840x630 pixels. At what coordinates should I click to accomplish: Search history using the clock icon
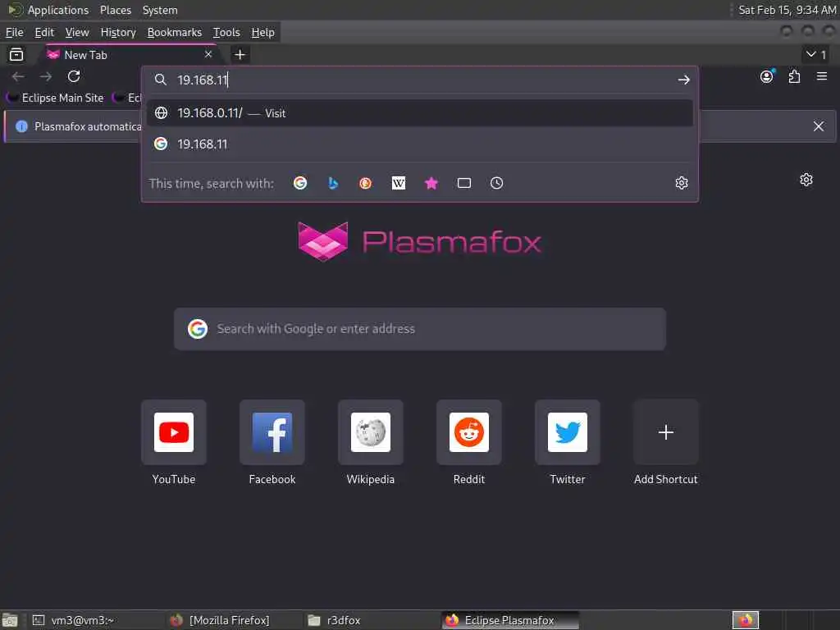click(x=496, y=183)
